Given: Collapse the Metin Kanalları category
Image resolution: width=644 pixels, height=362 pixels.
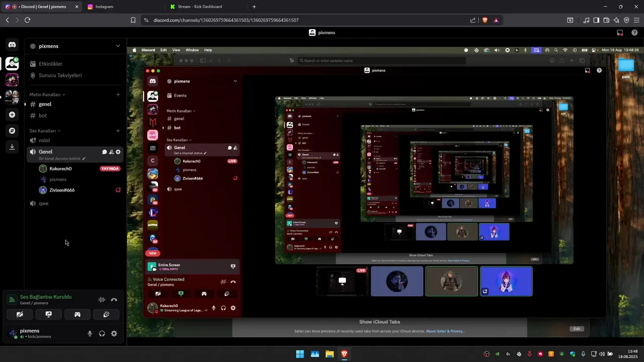Looking at the screenshot, I should [47, 95].
